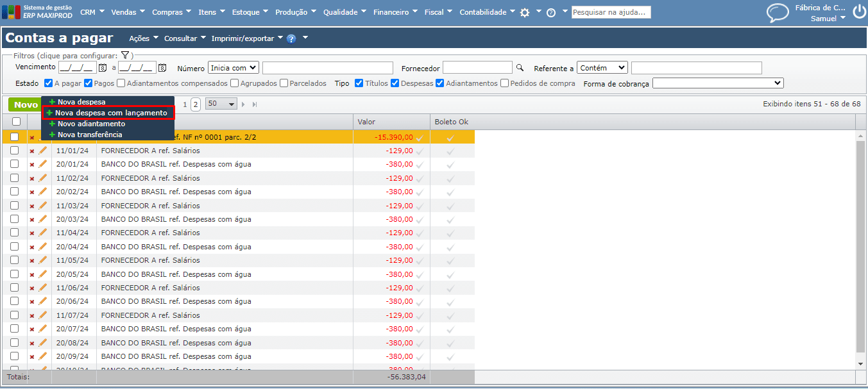Image resolution: width=868 pixels, height=389 pixels.
Task: Uncheck the Pagos state filter
Action: 89,83
